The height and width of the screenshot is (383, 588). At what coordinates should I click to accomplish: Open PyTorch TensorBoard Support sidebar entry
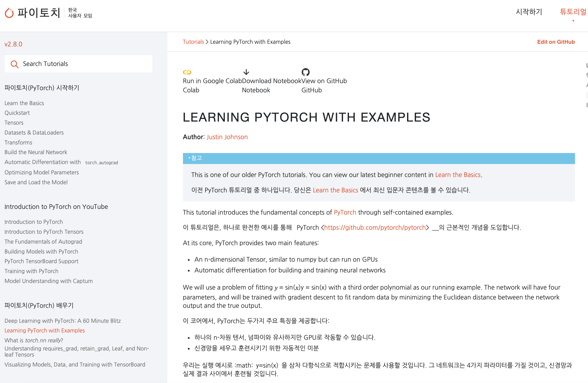coord(41,261)
